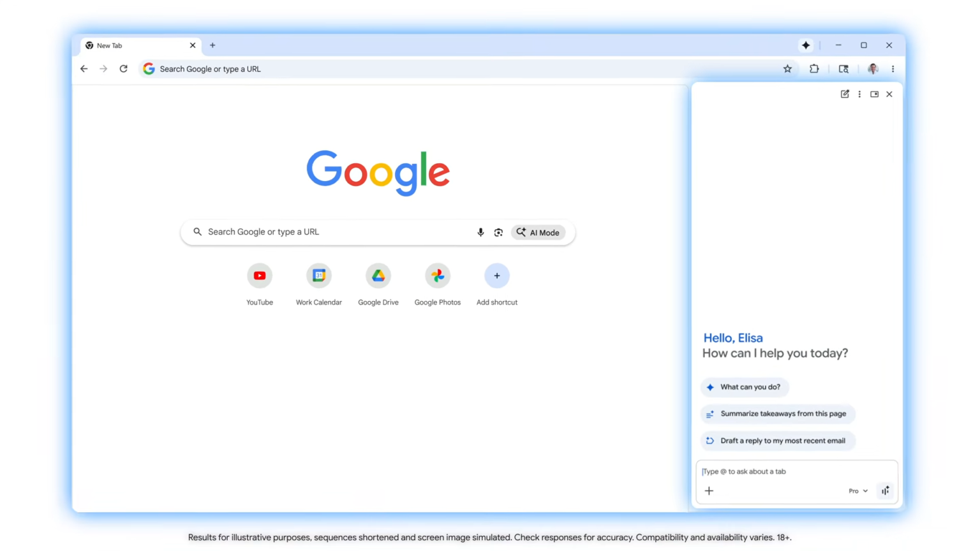Screen dimensions: 980x551
Task: Bookmark this tab with the star icon
Action: coord(787,69)
